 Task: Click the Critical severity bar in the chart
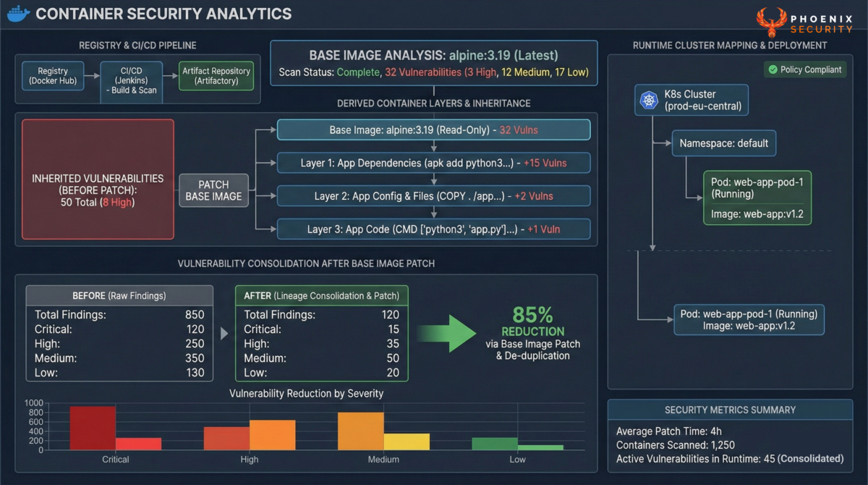[x=93, y=429]
